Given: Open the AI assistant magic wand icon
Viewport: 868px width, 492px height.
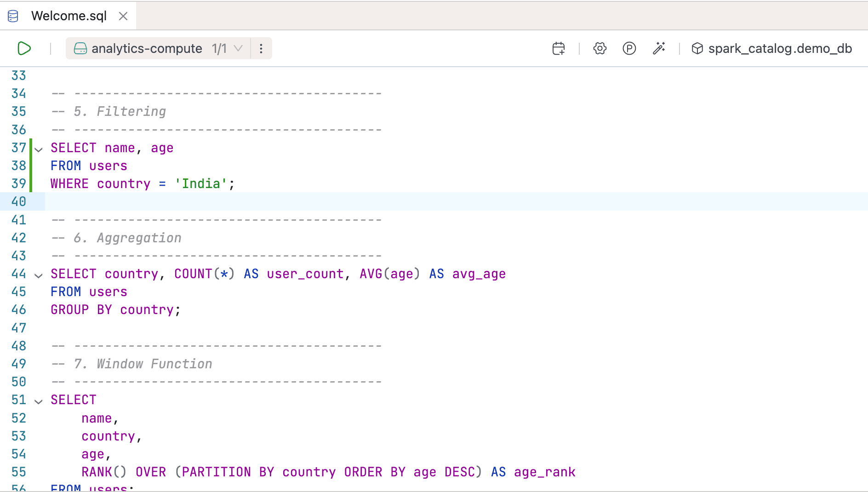Looking at the screenshot, I should pos(659,48).
